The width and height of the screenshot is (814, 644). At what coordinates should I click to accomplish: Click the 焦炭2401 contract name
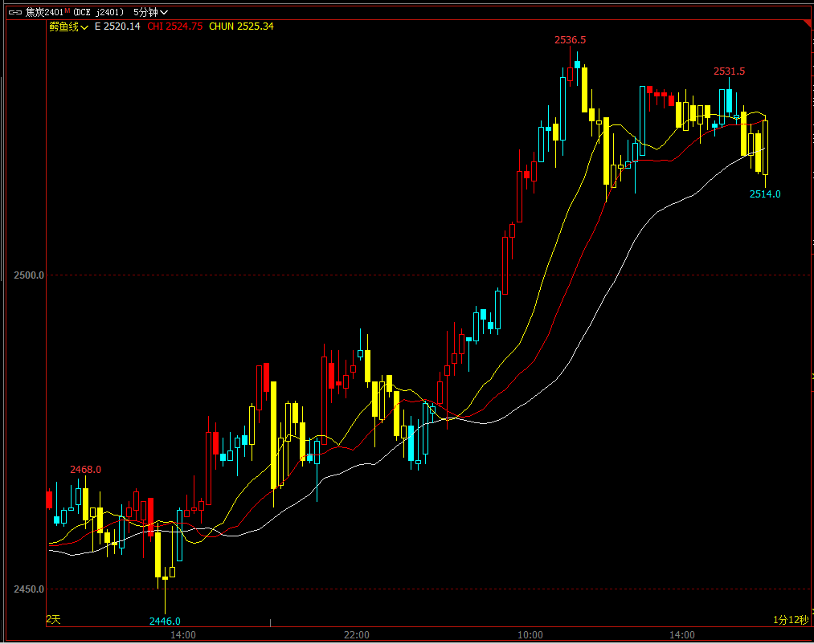tap(43, 12)
